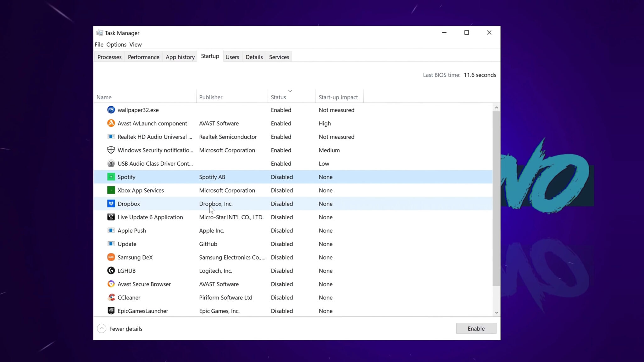Open the Options menu

(x=116, y=45)
